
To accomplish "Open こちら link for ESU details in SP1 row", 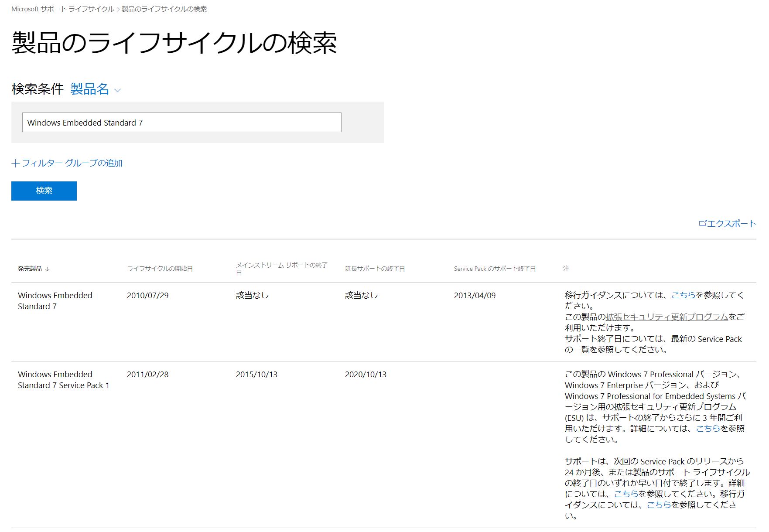I will (x=707, y=429).
